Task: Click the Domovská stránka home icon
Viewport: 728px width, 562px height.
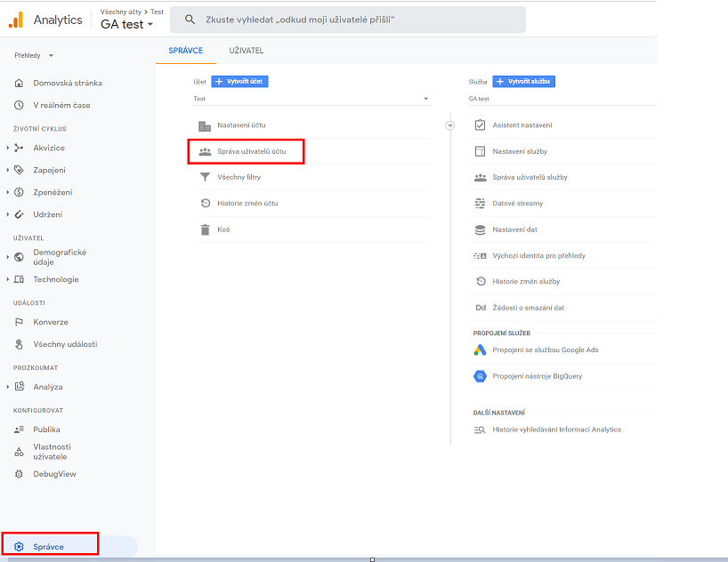Action: (x=19, y=83)
